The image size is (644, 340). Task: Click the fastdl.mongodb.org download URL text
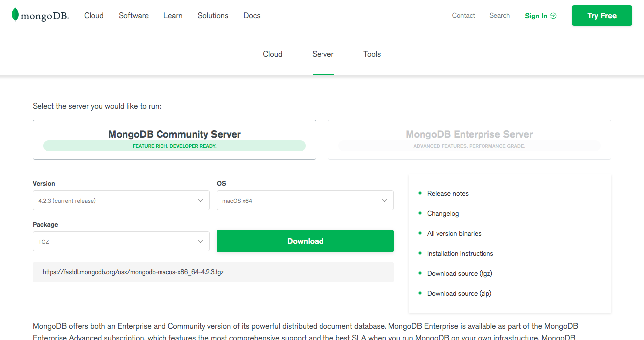pyautogui.click(x=133, y=272)
